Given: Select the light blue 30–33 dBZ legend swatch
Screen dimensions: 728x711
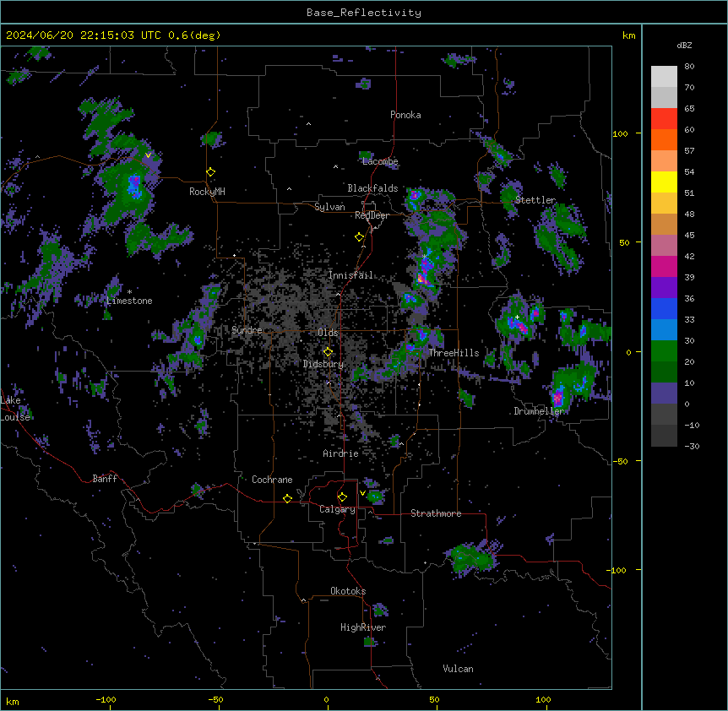Looking at the screenshot, I should tap(664, 329).
